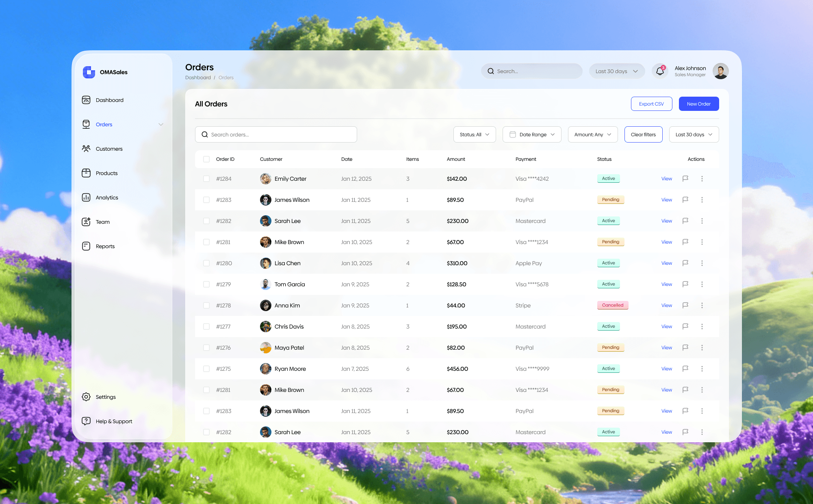Open the Amount: Any filter dropdown
The image size is (813, 504).
click(x=592, y=134)
